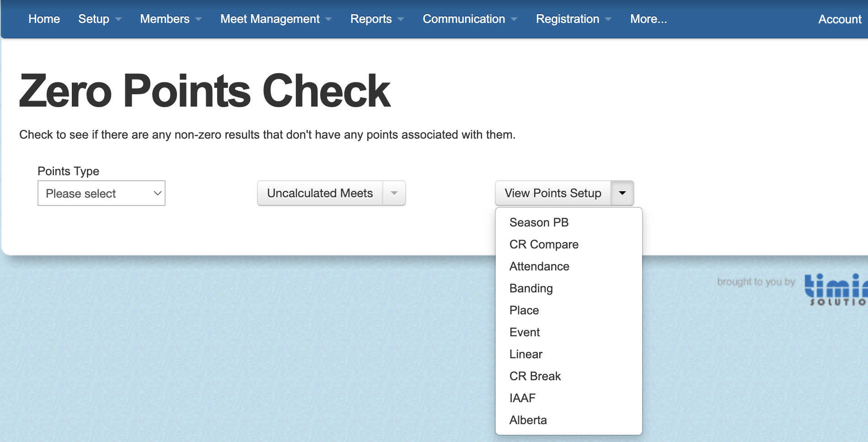Open the Reports menu
Screen dimensions: 868x442
[377, 19]
